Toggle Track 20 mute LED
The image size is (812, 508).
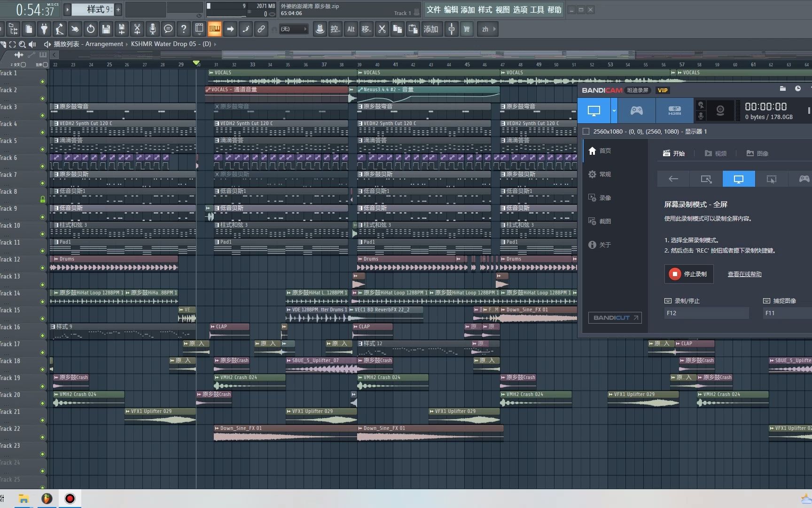coord(42,403)
